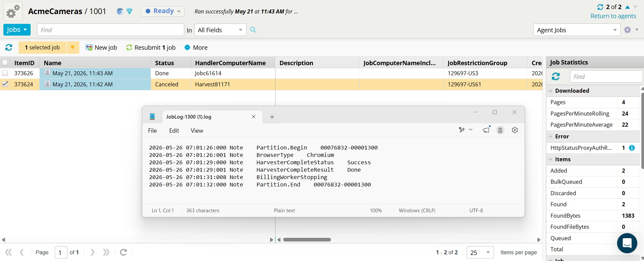644x261 pixels.
Task: Collapse the Items statistics section
Action: point(551,159)
